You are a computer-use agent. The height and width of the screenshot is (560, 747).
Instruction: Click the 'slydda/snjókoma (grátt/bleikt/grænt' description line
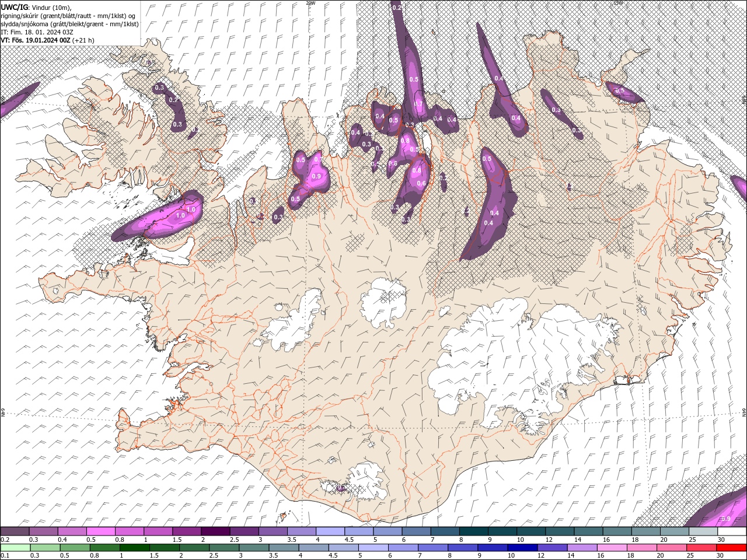[69, 24]
